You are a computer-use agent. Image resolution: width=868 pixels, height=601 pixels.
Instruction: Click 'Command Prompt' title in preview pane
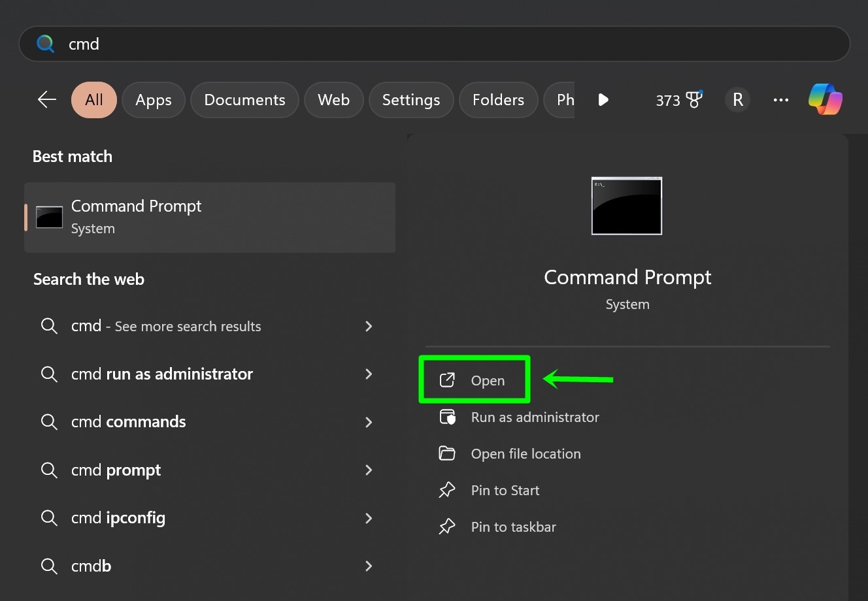(627, 277)
